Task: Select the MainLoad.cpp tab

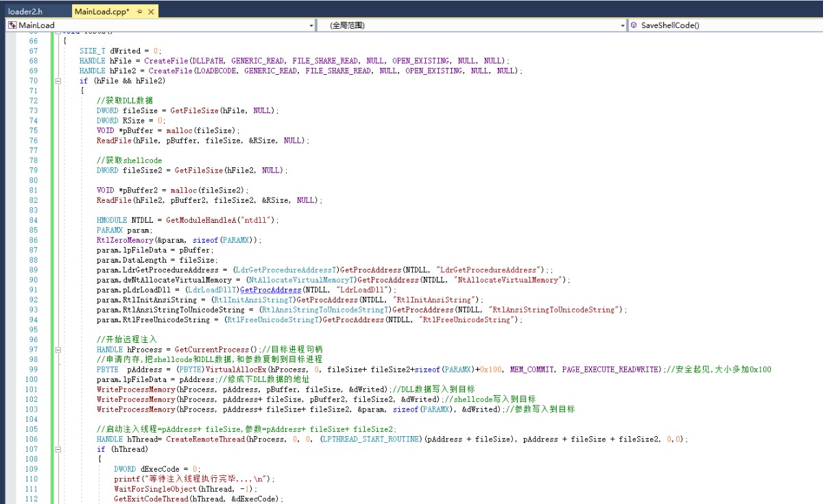Action: (x=102, y=12)
